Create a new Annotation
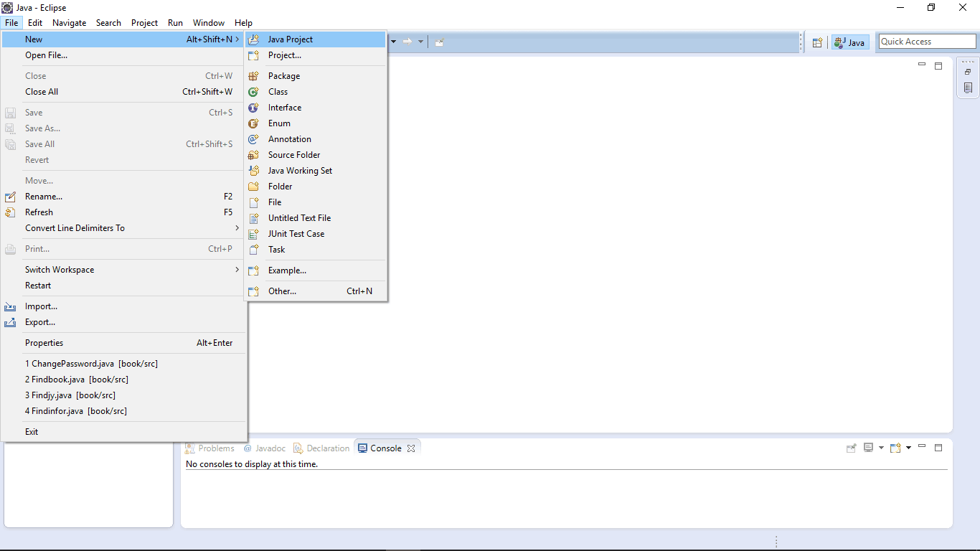The height and width of the screenshot is (551, 980). [316, 139]
